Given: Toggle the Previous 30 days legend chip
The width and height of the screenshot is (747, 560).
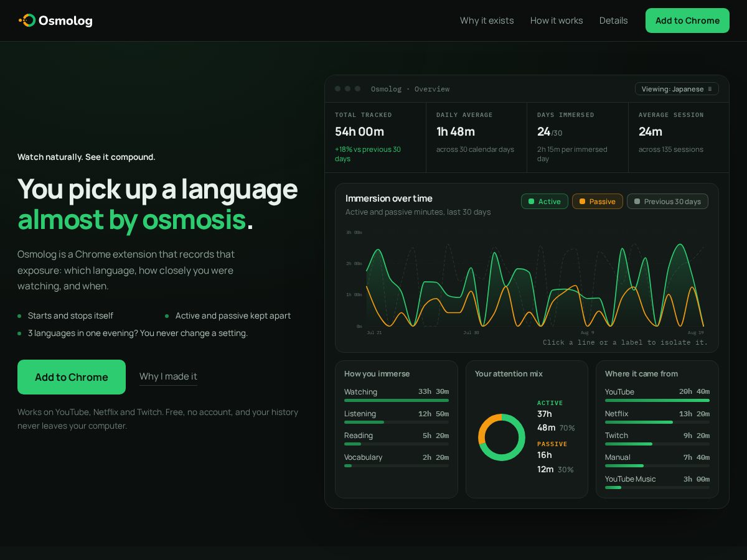Looking at the screenshot, I should click(x=667, y=202).
